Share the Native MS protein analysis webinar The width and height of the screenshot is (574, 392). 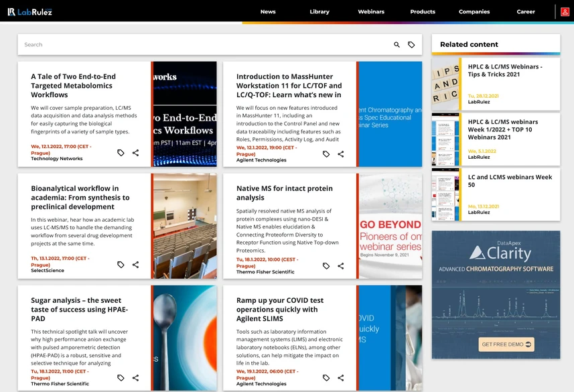coord(341,266)
